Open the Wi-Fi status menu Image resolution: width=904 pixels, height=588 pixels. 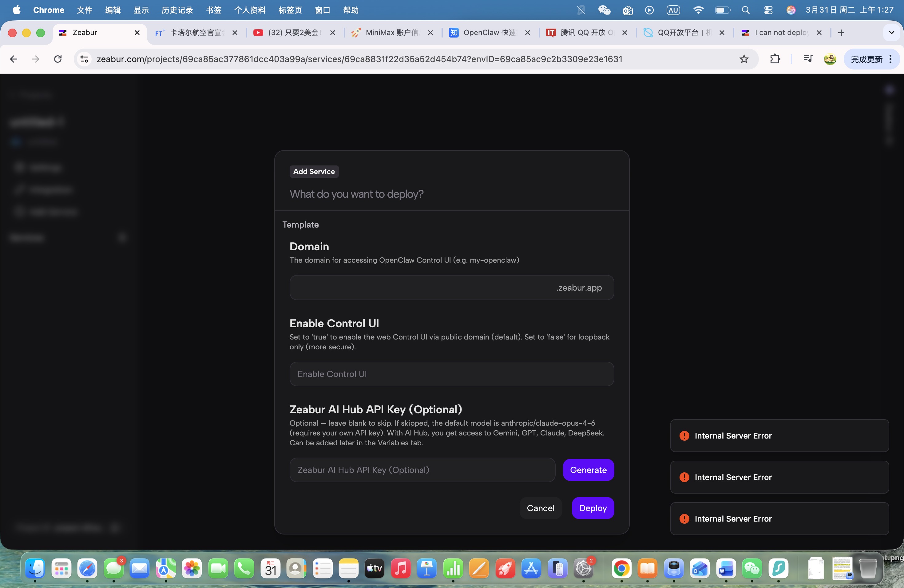click(698, 10)
